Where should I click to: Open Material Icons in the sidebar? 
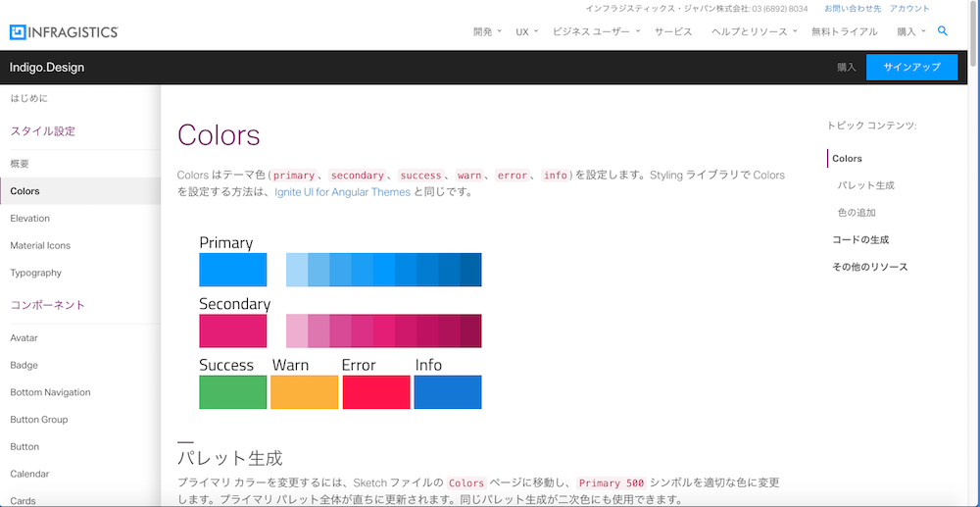pyautogui.click(x=40, y=245)
